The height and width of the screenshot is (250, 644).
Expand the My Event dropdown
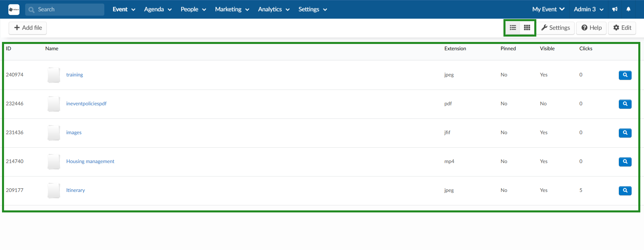click(x=548, y=9)
